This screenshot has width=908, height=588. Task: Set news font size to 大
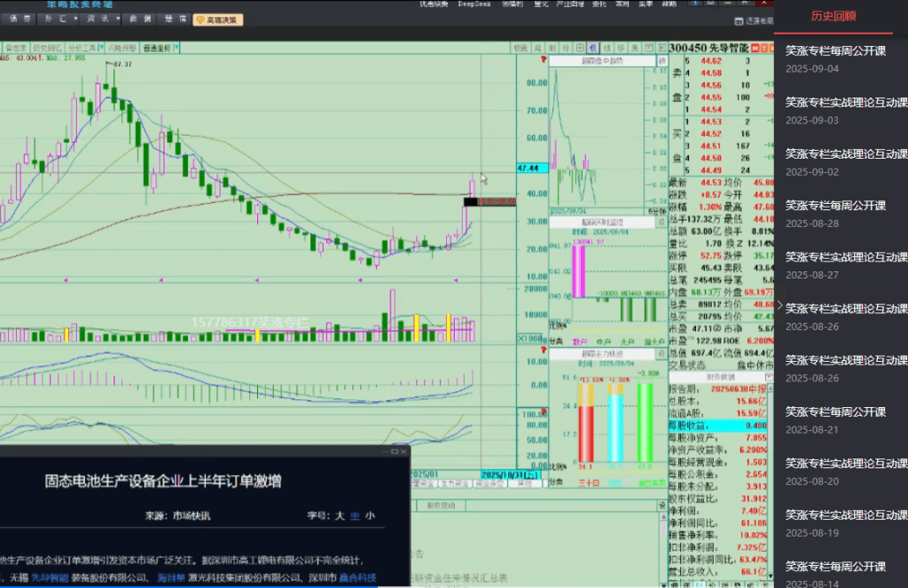tap(340, 515)
